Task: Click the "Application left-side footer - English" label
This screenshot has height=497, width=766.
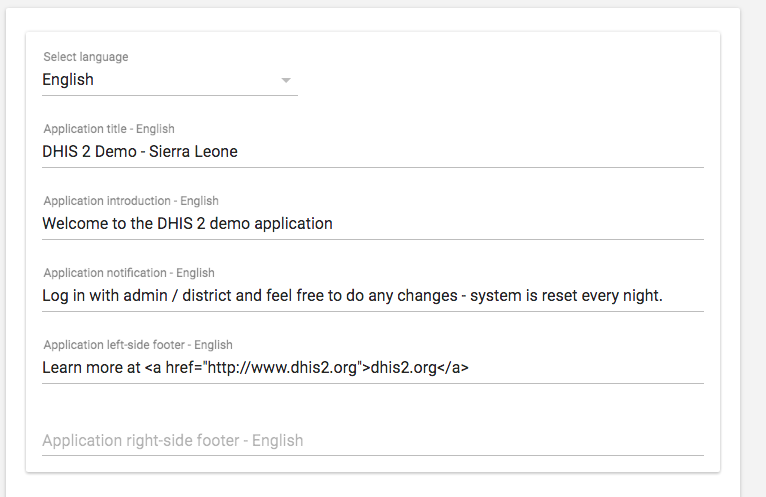Action: coord(138,345)
